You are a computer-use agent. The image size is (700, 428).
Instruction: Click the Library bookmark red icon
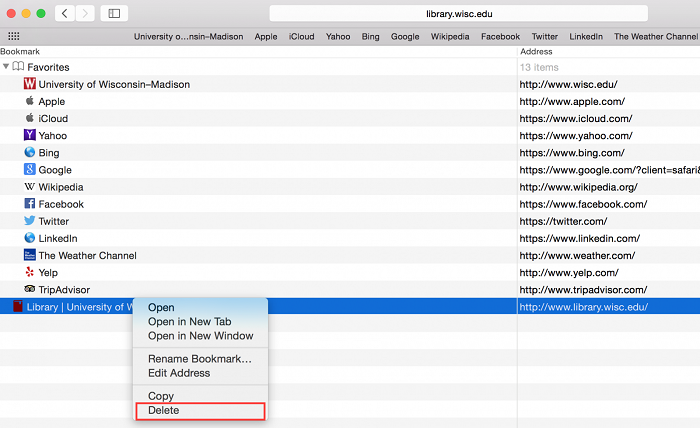(x=18, y=306)
